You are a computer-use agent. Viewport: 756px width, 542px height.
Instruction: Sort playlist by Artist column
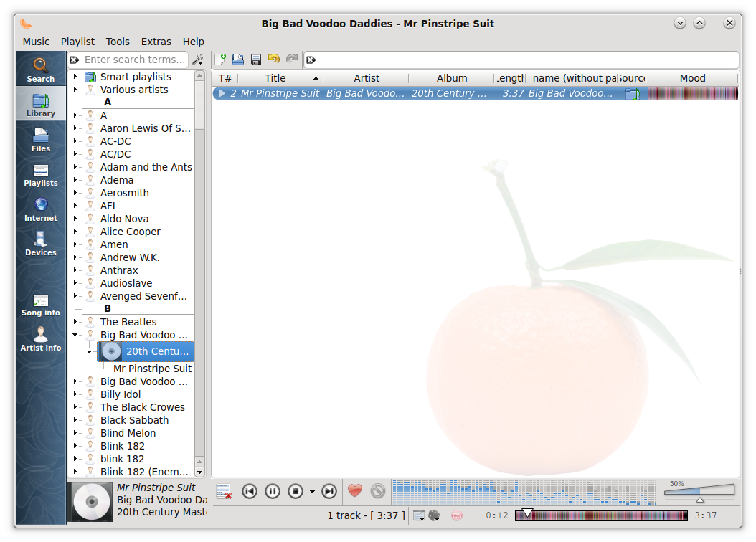pyautogui.click(x=366, y=78)
